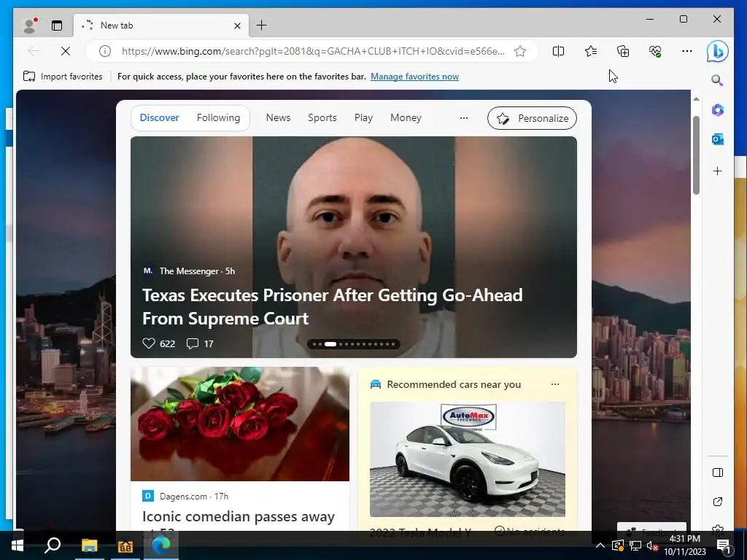Go to the Money tab
The width and height of the screenshot is (747, 560).
pyautogui.click(x=406, y=117)
